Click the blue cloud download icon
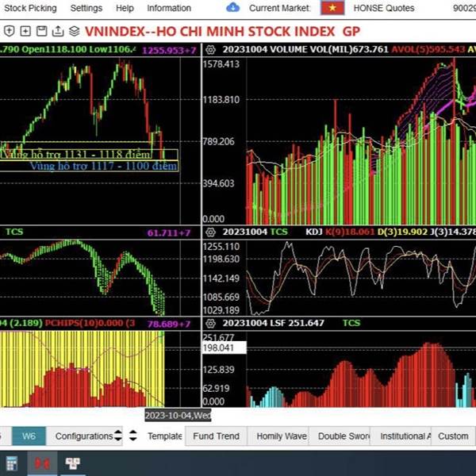Screen dimensions: 476x476 tap(232, 8)
